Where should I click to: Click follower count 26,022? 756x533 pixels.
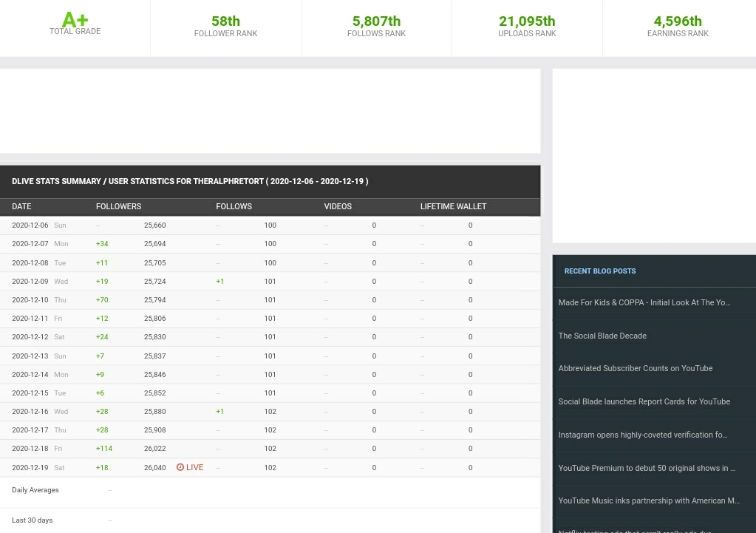click(154, 448)
